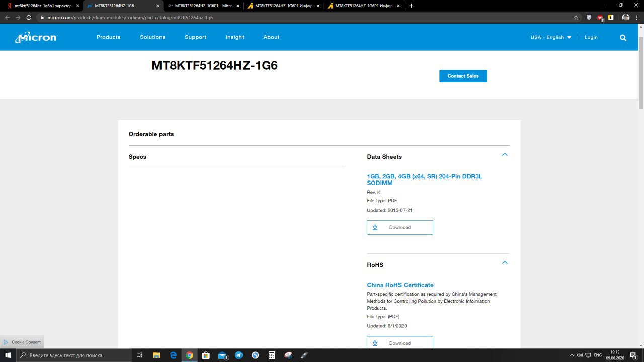The image size is (644, 362).
Task: Open Telegram from the taskbar
Action: (x=239, y=355)
